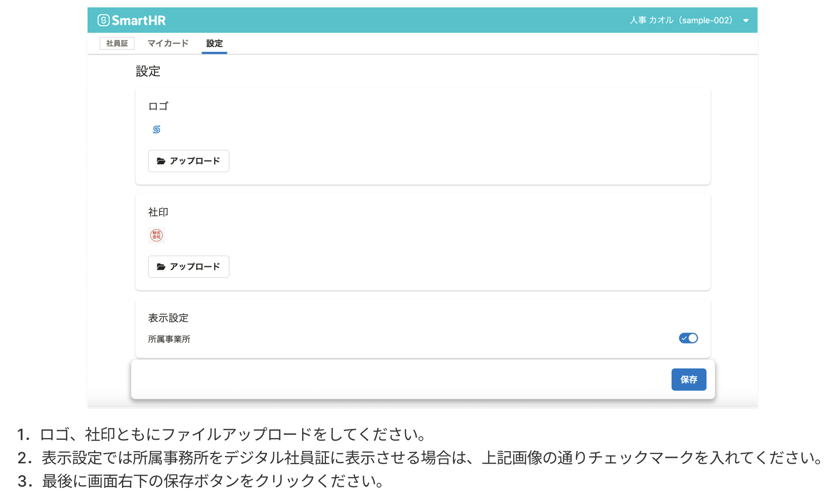837x504 pixels.
Task: Click the 設定 page title heading
Action: (x=148, y=71)
